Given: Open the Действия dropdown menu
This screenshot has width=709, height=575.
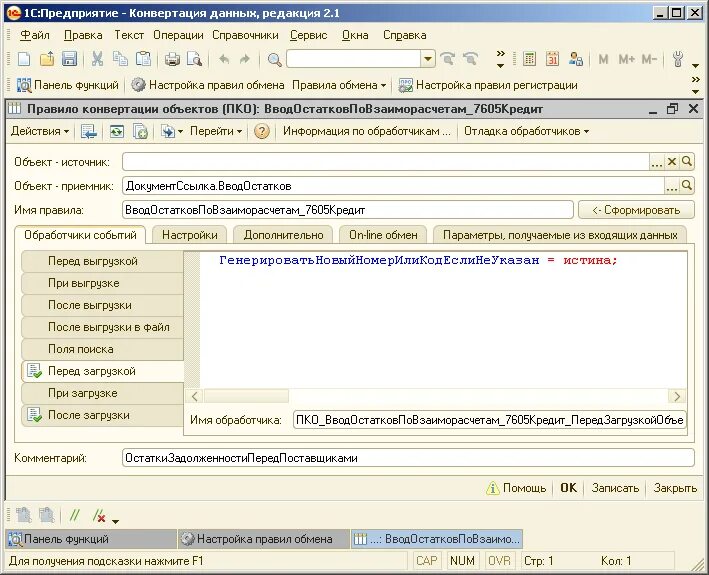Looking at the screenshot, I should [40, 131].
